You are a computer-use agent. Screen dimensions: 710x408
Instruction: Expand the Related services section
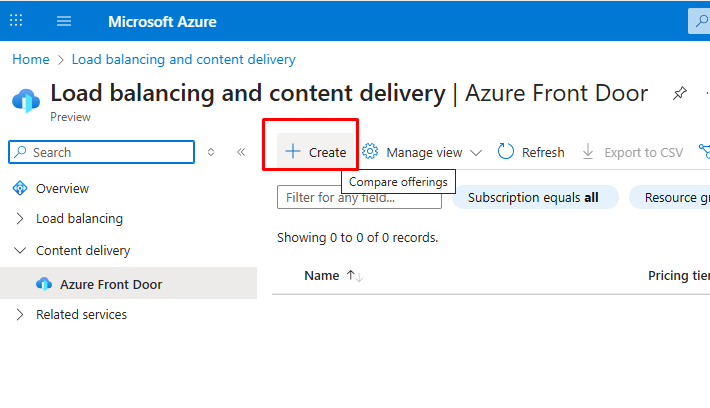click(x=19, y=314)
